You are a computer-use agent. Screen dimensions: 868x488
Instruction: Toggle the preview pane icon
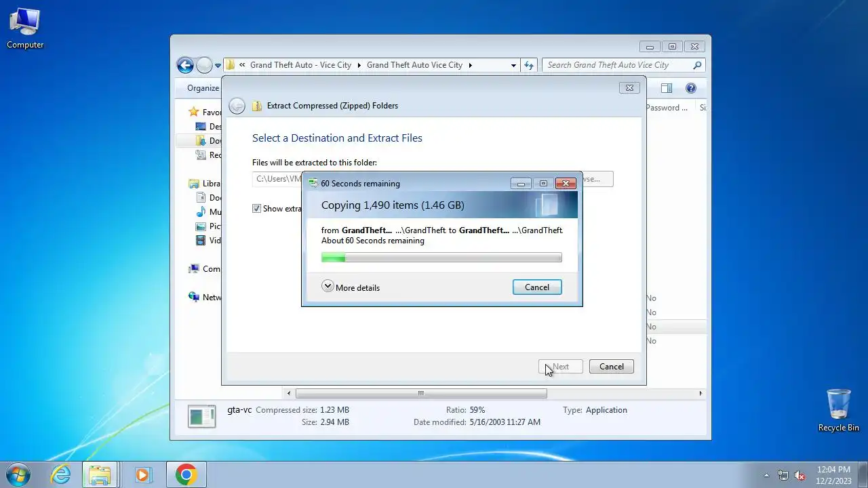[x=666, y=88]
